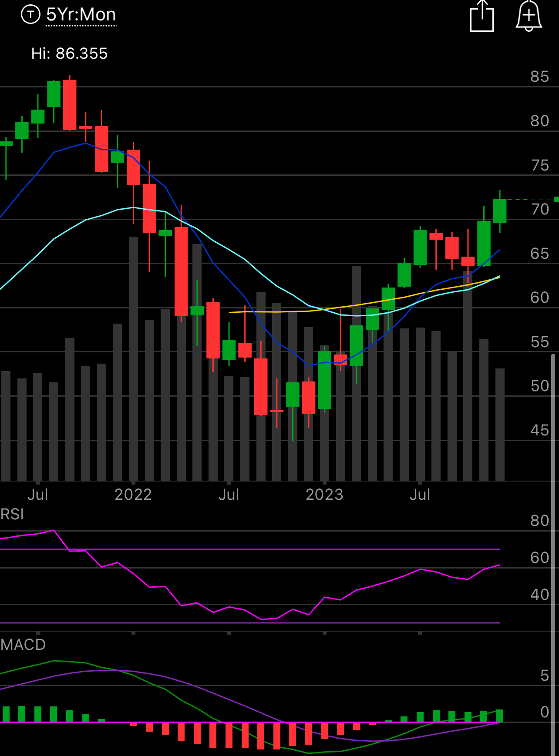The height and width of the screenshot is (756, 559).
Task: Tap the 70 price axis label
Action: tap(540, 209)
